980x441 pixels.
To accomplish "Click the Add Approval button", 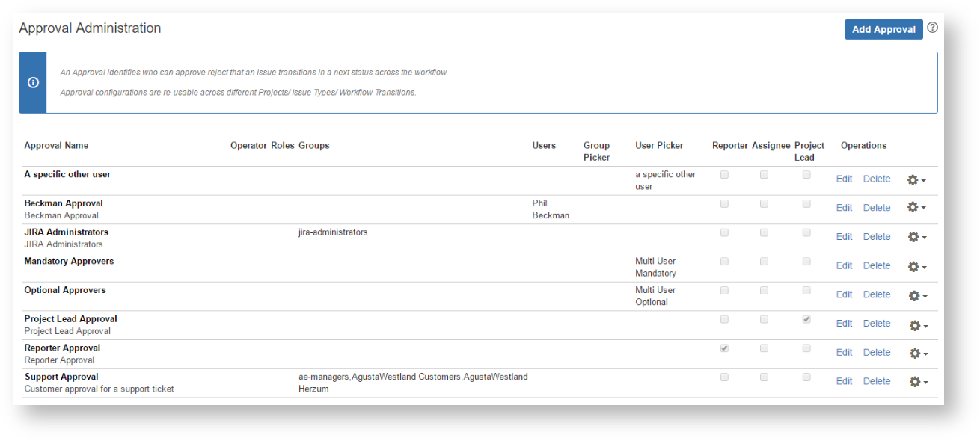I will [x=883, y=29].
